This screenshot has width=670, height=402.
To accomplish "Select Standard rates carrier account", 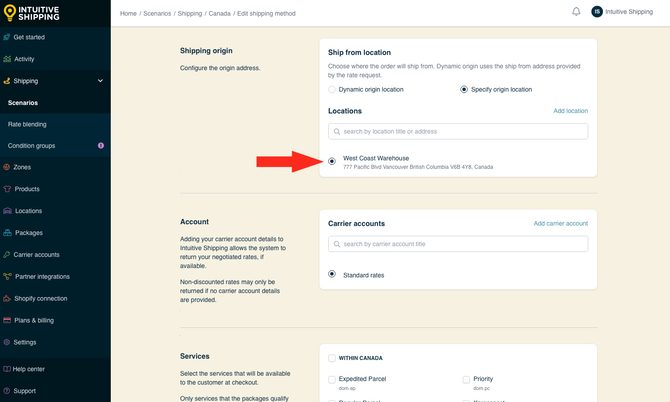I will click(x=332, y=274).
